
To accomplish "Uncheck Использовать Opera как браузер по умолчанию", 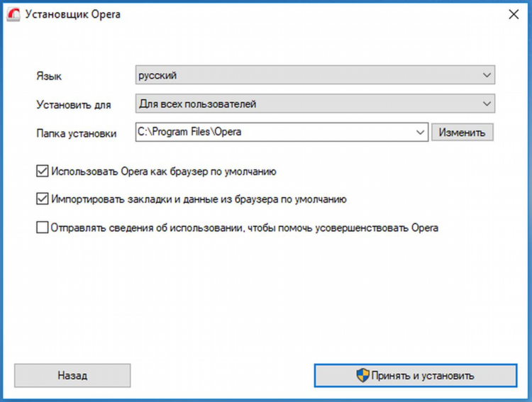I will [x=42, y=171].
